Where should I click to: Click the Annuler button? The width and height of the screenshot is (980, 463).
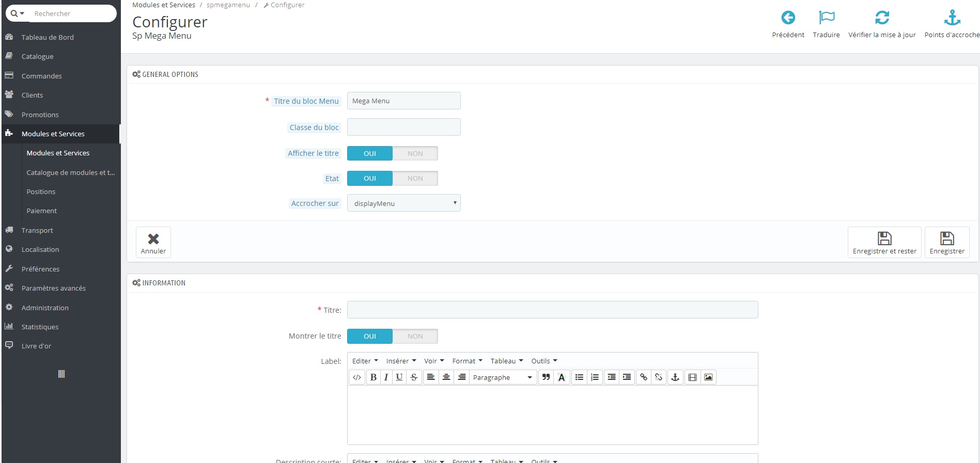tap(153, 242)
